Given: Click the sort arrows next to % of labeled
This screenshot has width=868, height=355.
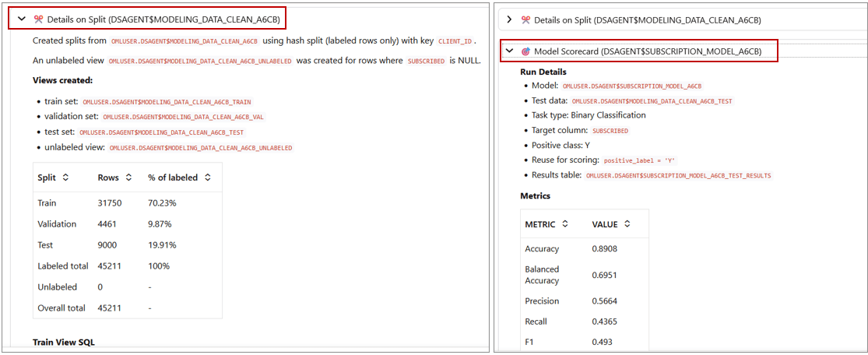Looking at the screenshot, I should point(208,177).
